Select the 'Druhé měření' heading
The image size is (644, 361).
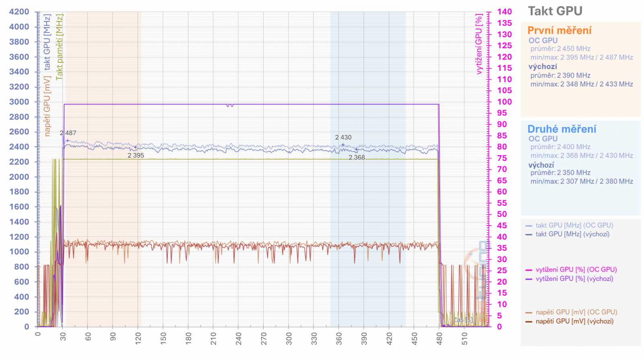point(562,129)
